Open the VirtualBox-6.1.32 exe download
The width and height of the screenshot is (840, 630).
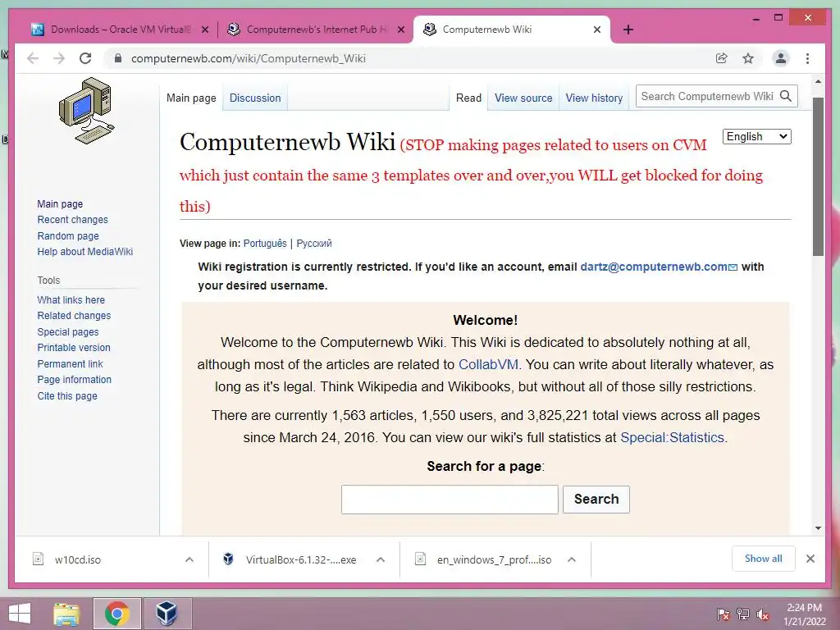tap(300, 559)
